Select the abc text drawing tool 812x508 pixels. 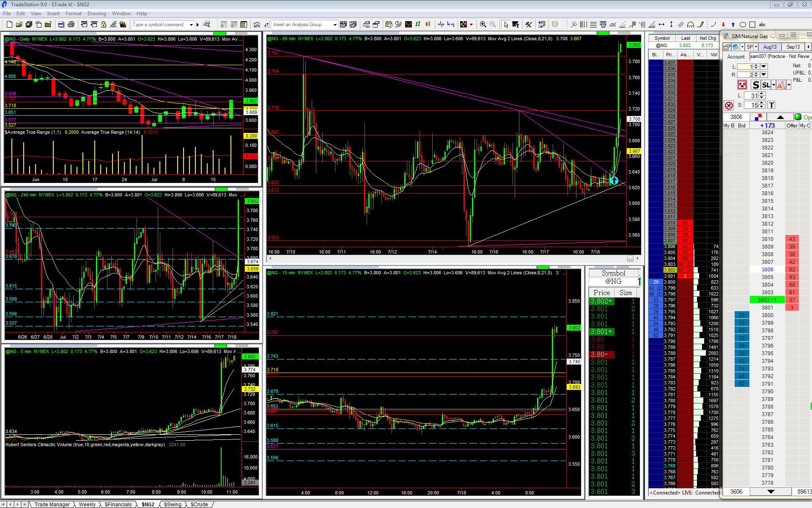coord(763,25)
